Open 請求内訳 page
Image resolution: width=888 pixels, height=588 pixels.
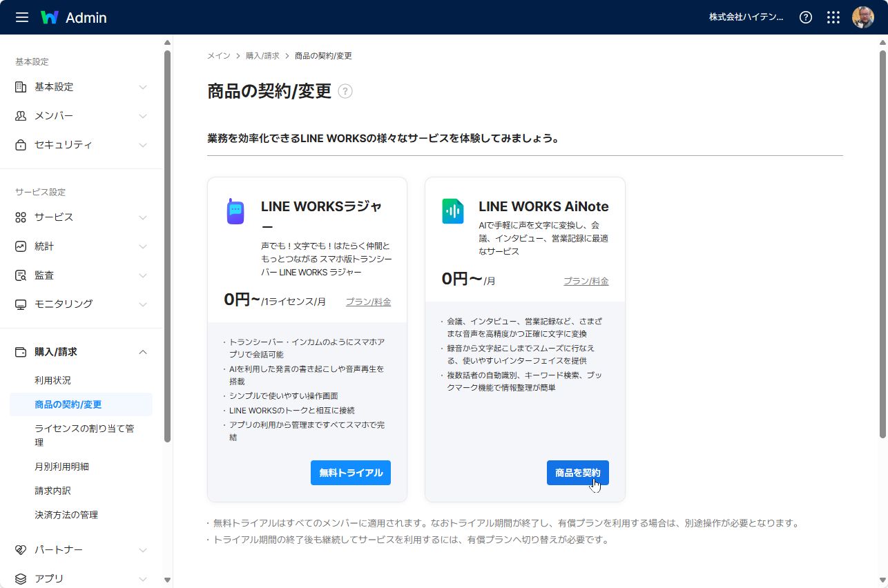(x=52, y=491)
